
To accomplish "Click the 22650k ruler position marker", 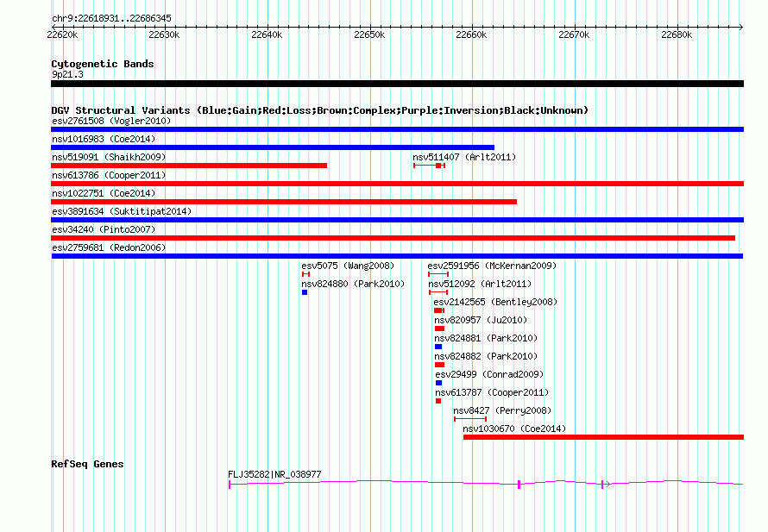I will point(370,34).
